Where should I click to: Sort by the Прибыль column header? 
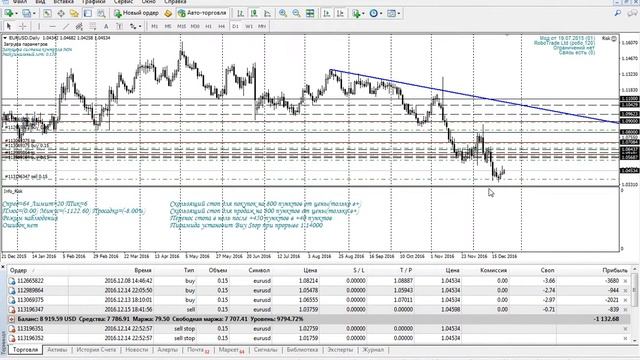[615, 270]
